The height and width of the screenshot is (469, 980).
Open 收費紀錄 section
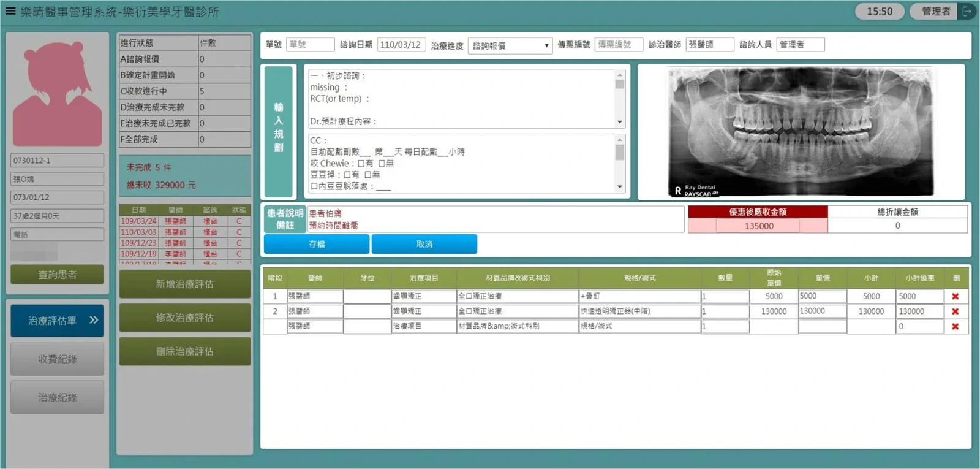point(57,359)
